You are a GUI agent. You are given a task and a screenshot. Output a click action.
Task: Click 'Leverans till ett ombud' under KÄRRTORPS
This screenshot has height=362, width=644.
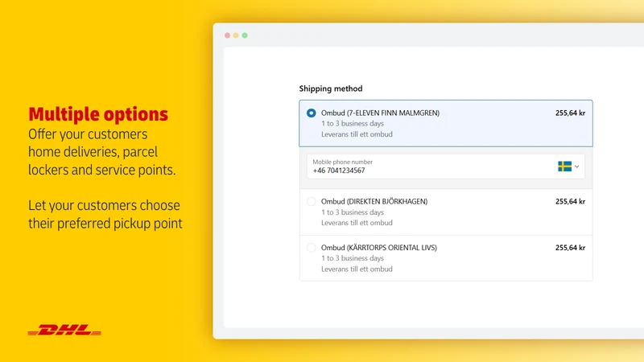click(x=357, y=269)
